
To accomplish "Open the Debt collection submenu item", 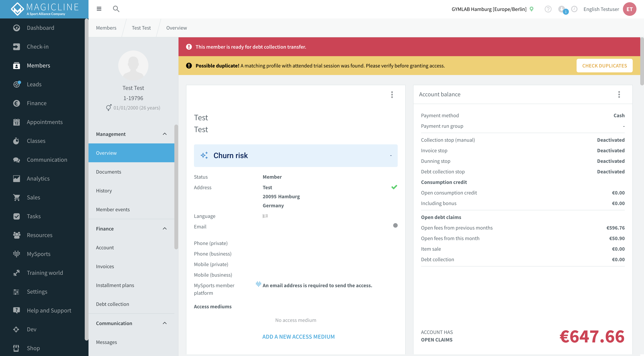I will (131, 304).
